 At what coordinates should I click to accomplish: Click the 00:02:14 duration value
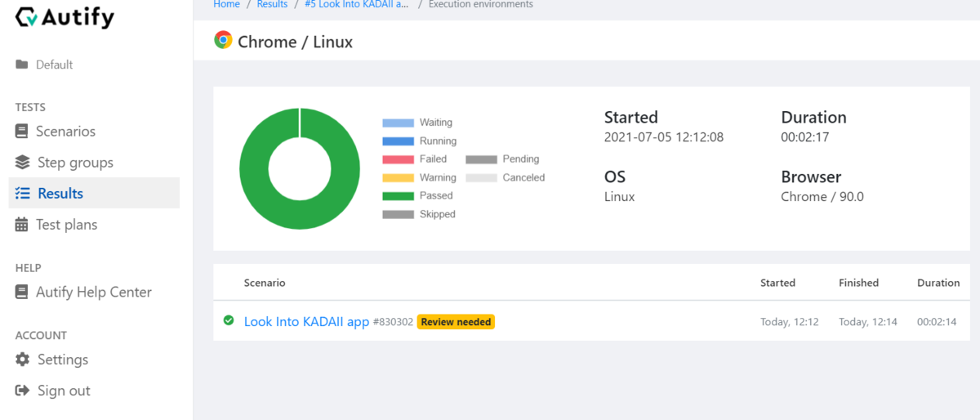[937, 322]
